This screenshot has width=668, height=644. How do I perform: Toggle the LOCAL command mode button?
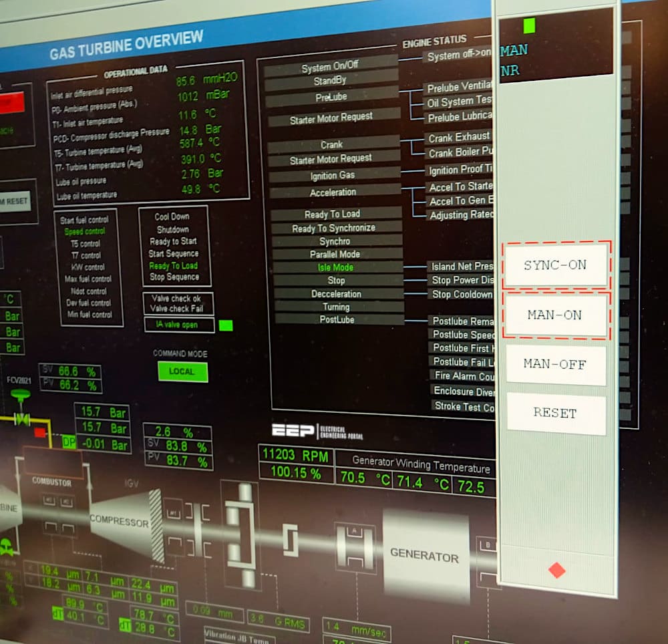(182, 371)
